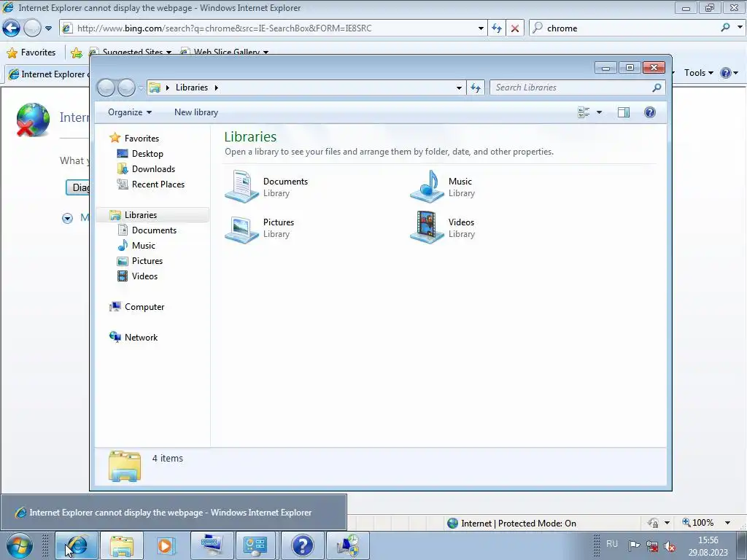747x560 pixels.
Task: Click IE Back button
Action: click(12, 28)
